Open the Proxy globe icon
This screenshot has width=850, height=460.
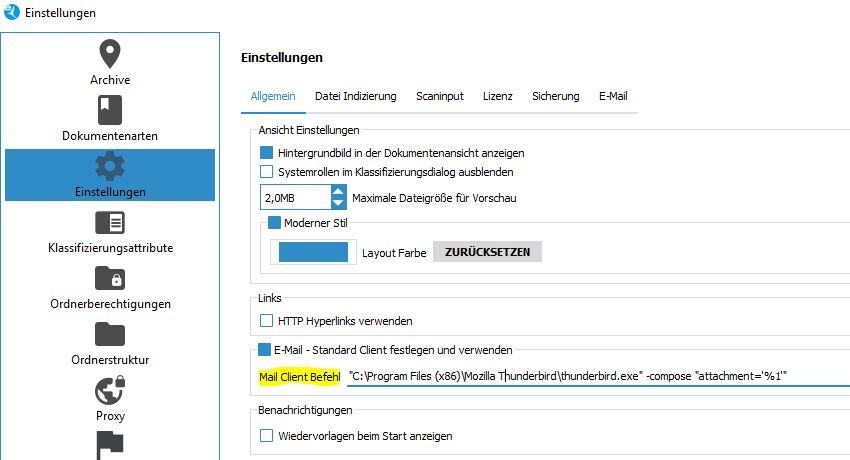[x=110, y=390]
